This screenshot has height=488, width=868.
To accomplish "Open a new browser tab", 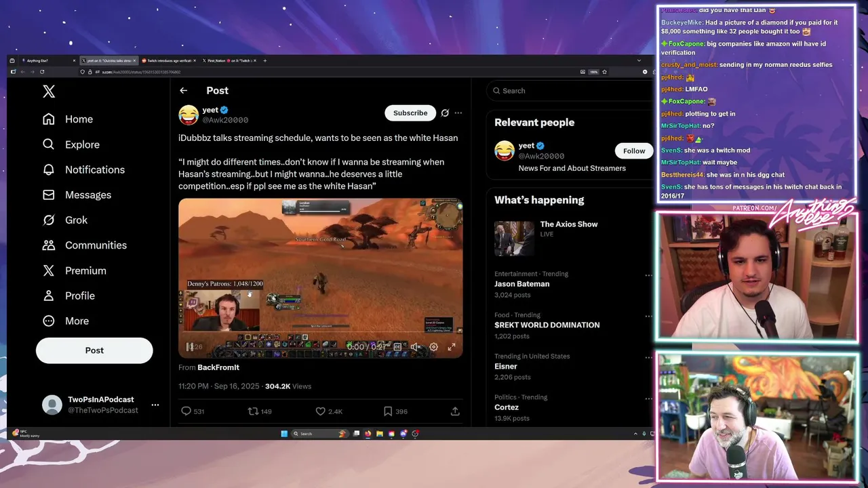I will 264,60.
